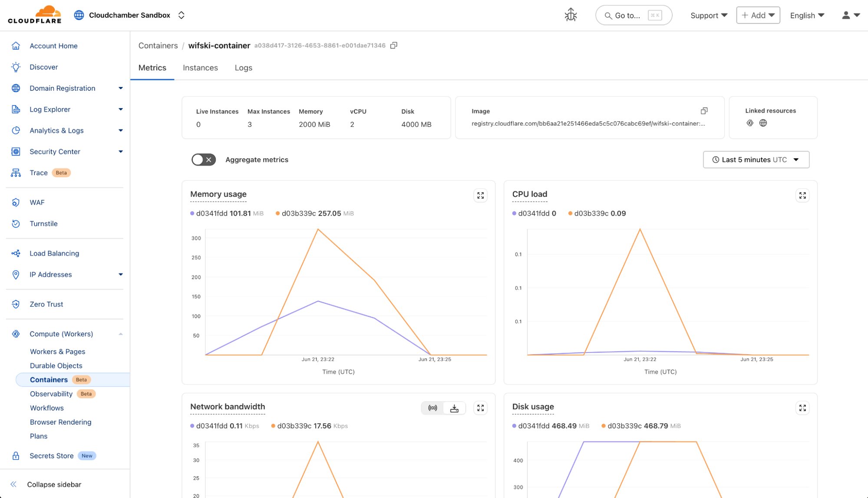
Task: Expand the CPU load chart to fullscreen
Action: pyautogui.click(x=802, y=195)
